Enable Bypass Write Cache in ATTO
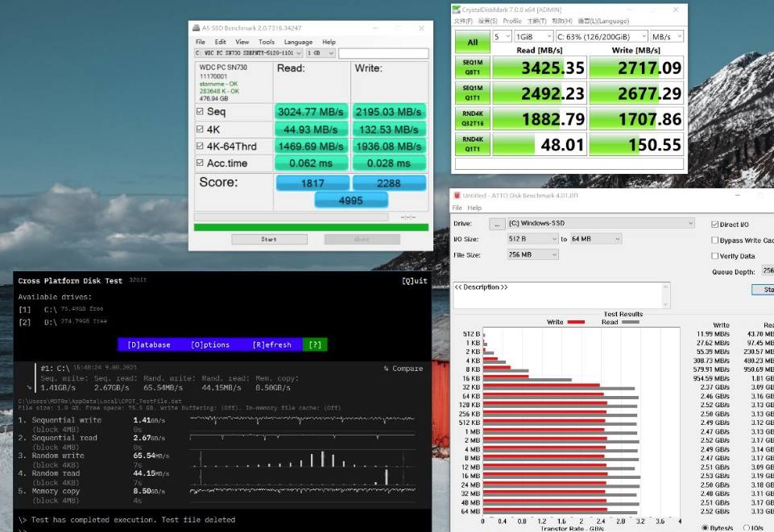Viewport: 774px width, 532px height. [714, 240]
